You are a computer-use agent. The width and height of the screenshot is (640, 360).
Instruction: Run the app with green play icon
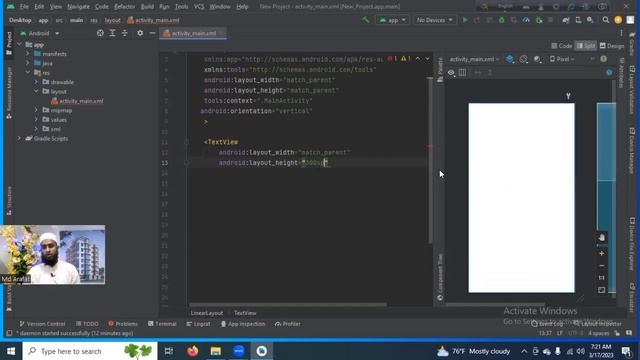(x=465, y=20)
